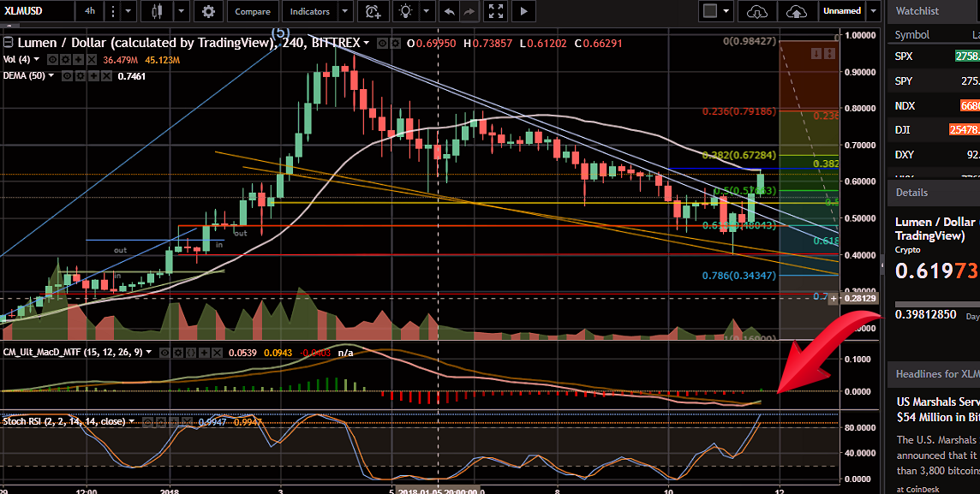Click plus icon beside DEMA (50)

coord(93,76)
